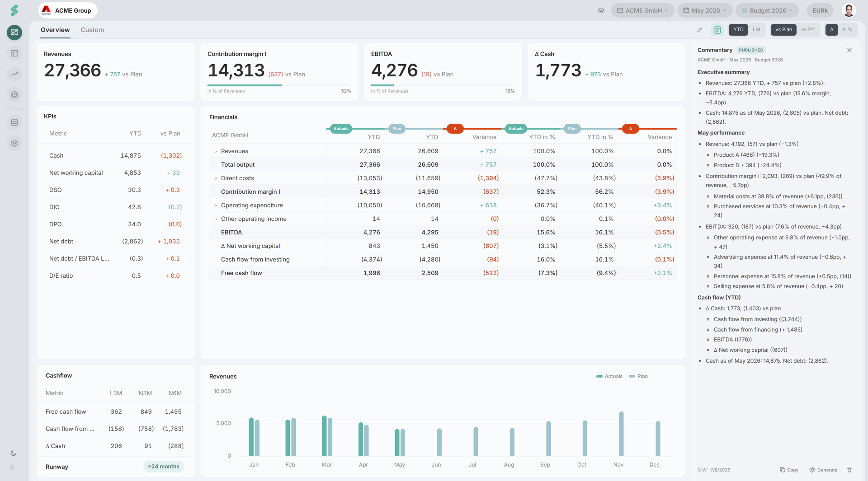
Task: Click the green app logo
Action: point(14,10)
